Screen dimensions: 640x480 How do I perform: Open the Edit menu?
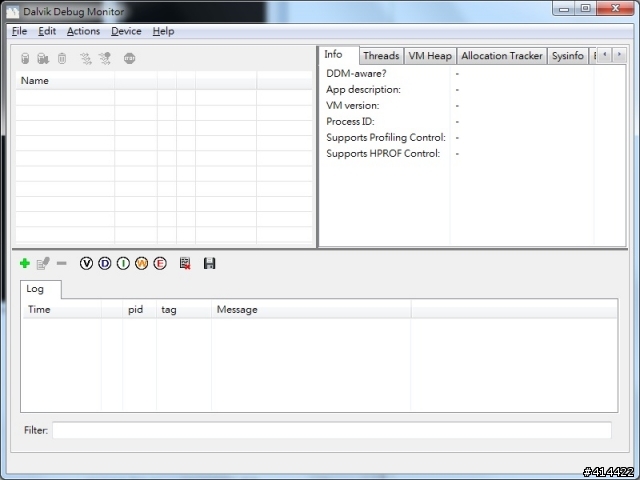coord(47,31)
